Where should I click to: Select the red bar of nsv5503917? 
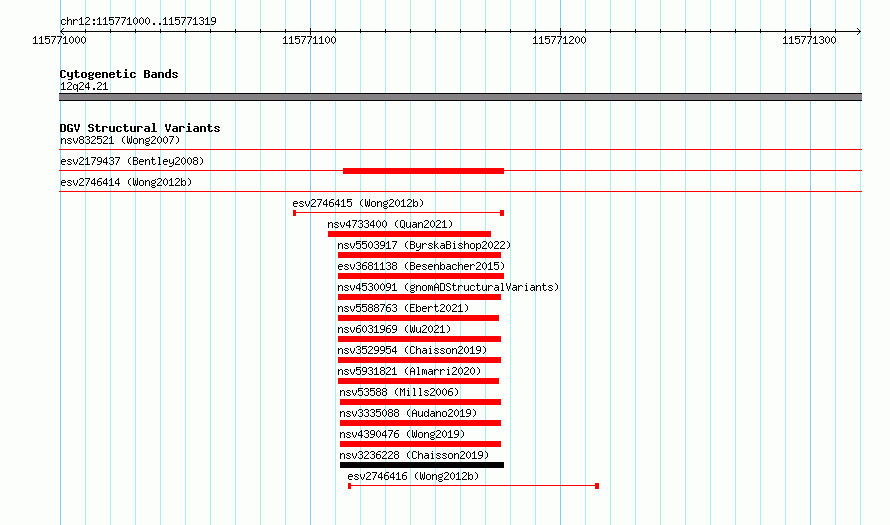[419, 255]
